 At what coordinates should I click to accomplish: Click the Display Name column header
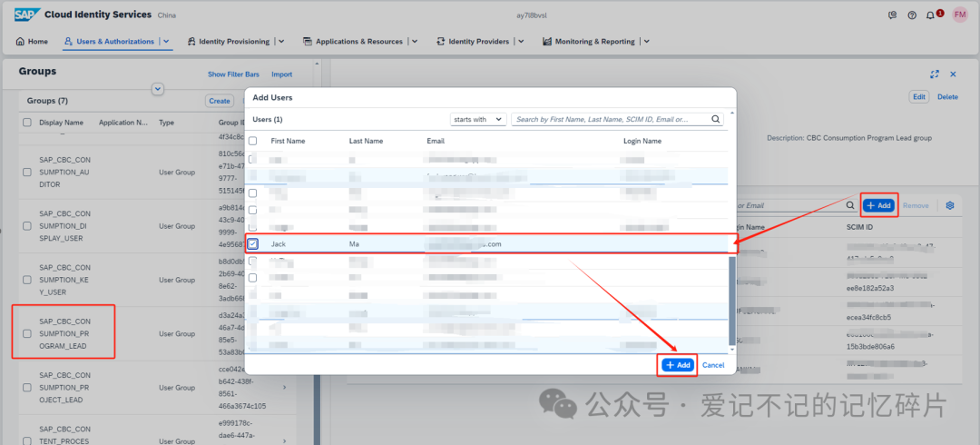tap(62, 123)
